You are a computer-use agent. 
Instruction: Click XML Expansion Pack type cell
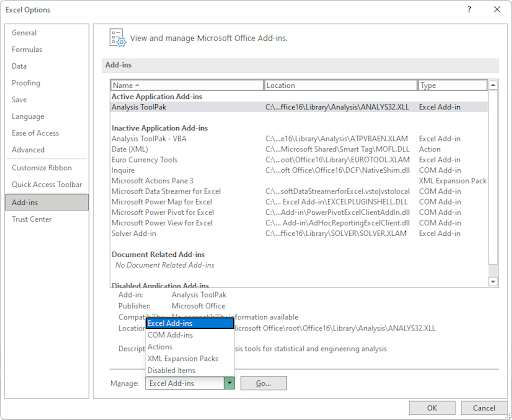point(452,181)
